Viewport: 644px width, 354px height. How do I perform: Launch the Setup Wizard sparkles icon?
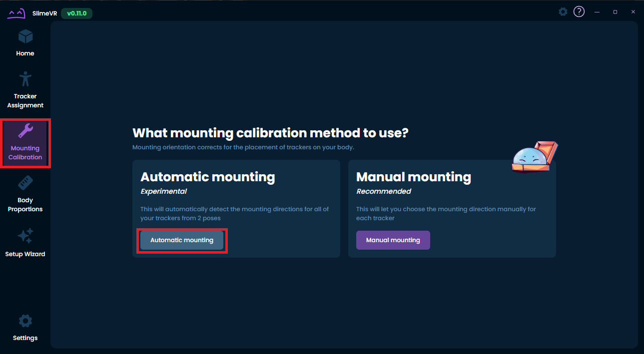25,236
